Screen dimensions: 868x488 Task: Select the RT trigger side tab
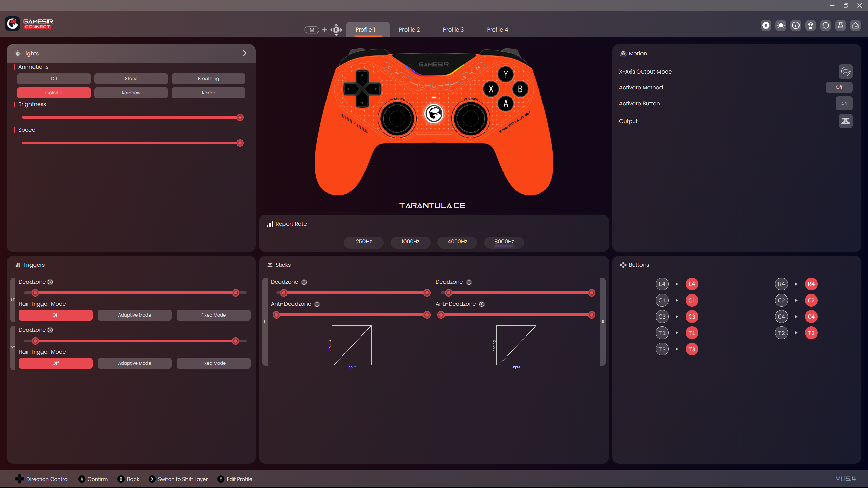pyautogui.click(x=13, y=348)
